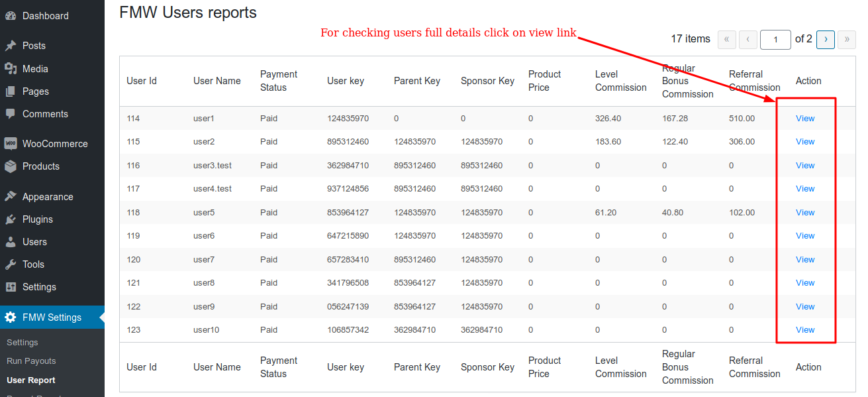This screenshot has width=868, height=397.
Task: Click the Tools wrench icon
Action: (x=11, y=264)
